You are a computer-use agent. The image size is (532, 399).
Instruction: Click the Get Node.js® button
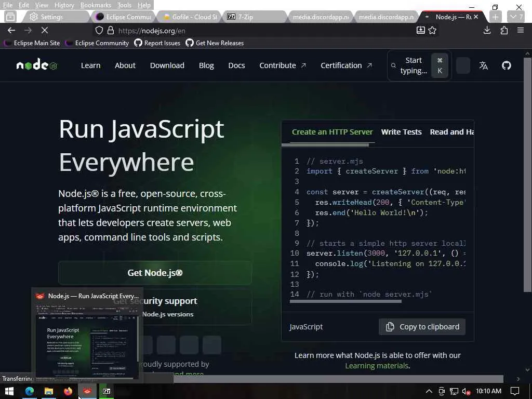click(155, 273)
